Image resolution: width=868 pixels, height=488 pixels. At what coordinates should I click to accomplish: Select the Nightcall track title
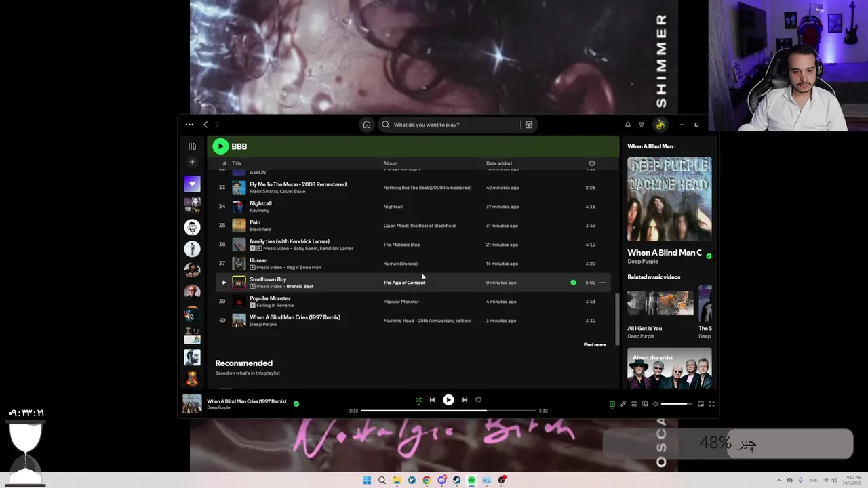click(x=260, y=203)
